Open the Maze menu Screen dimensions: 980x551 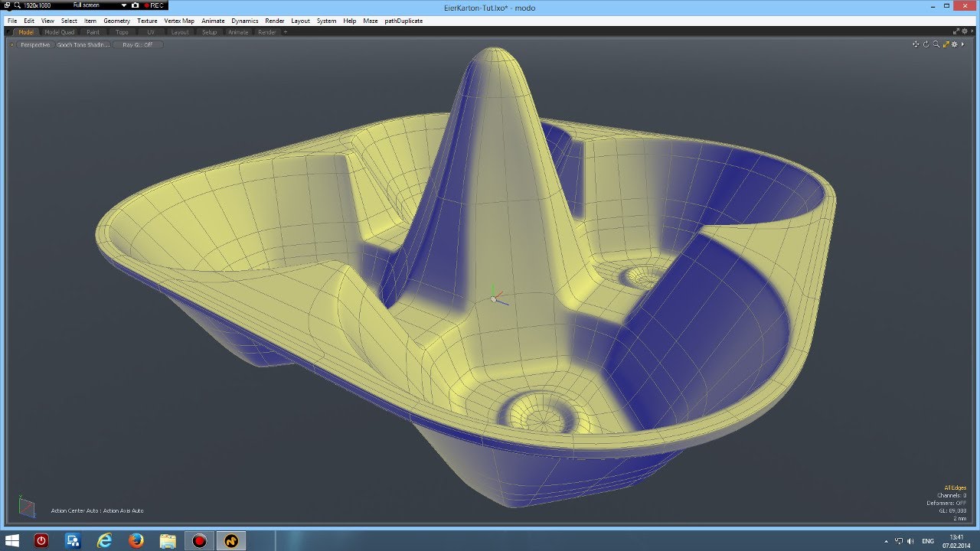pos(371,21)
